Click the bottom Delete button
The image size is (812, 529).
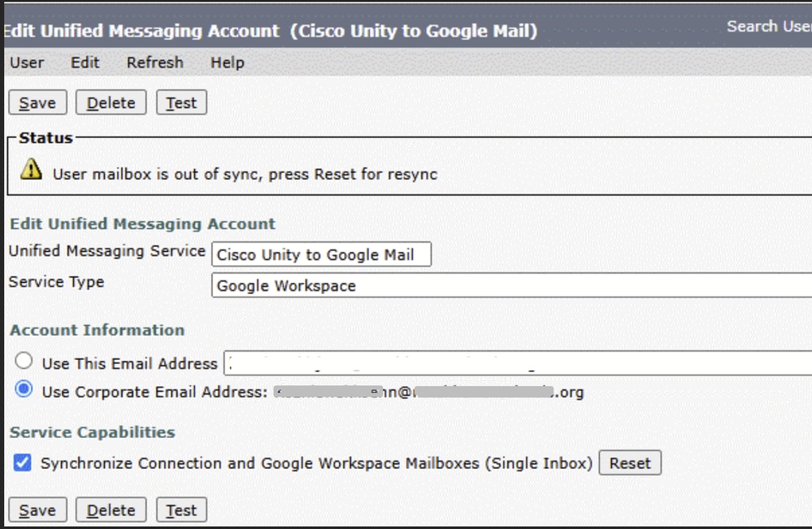click(x=111, y=509)
